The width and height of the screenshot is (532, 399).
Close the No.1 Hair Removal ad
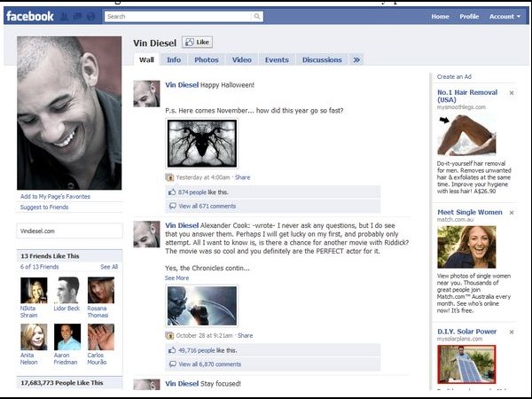tap(512, 93)
